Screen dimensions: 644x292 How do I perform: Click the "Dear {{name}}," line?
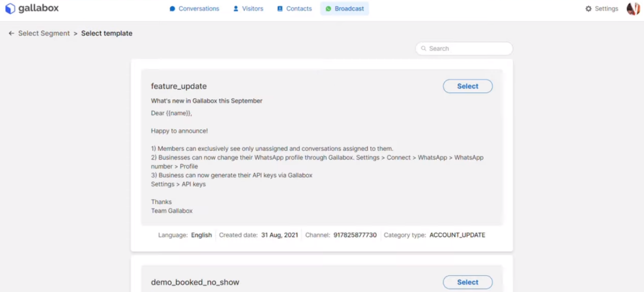point(171,113)
